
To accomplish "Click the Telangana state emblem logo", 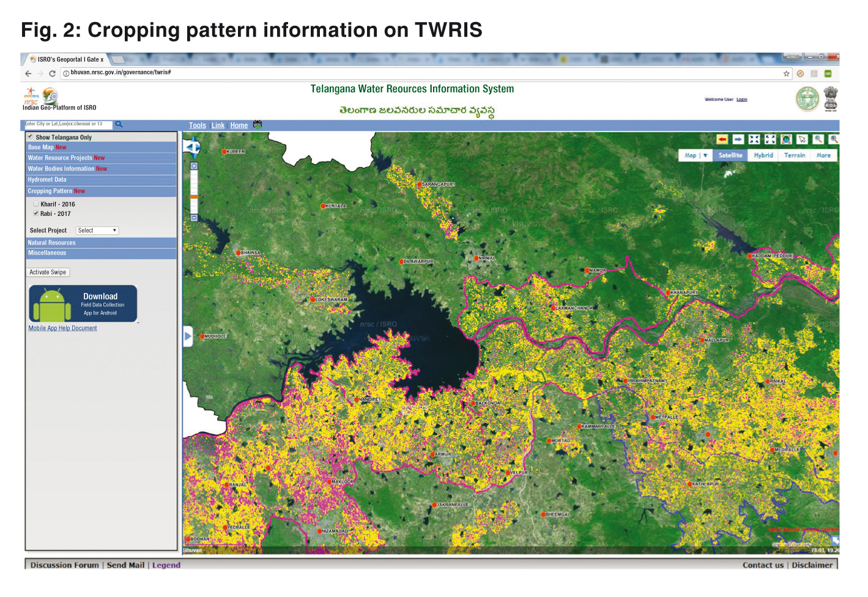I will click(x=807, y=99).
